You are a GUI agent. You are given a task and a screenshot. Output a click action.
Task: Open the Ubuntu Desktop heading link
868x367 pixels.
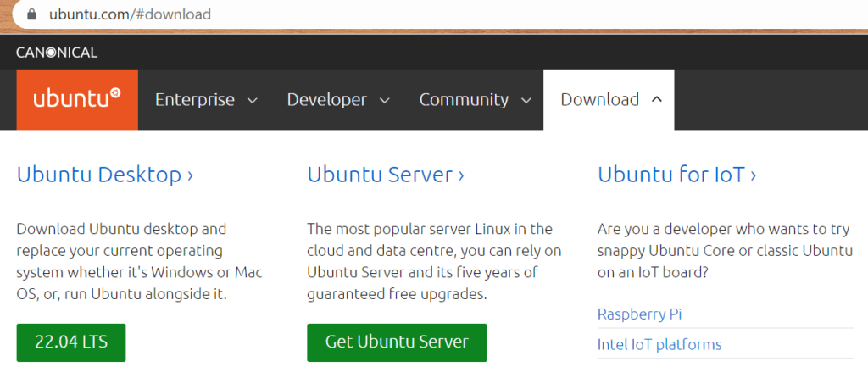tap(105, 175)
